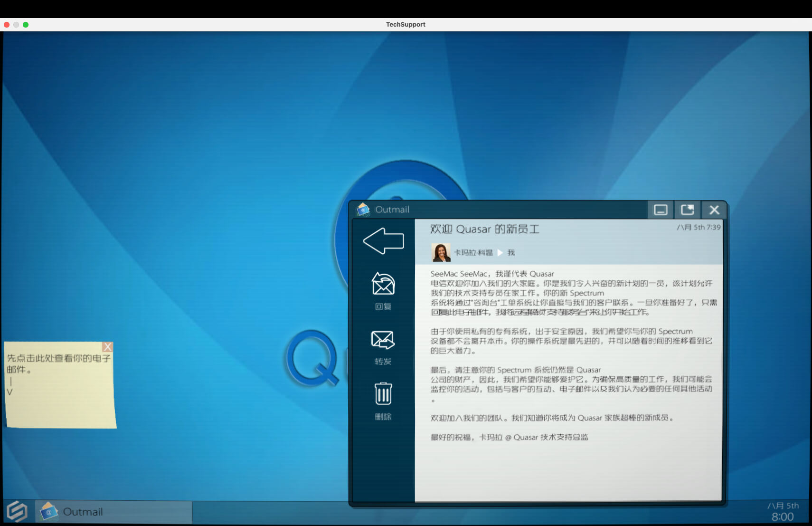
Task: Minimize the Outmail window
Action: coord(661,210)
